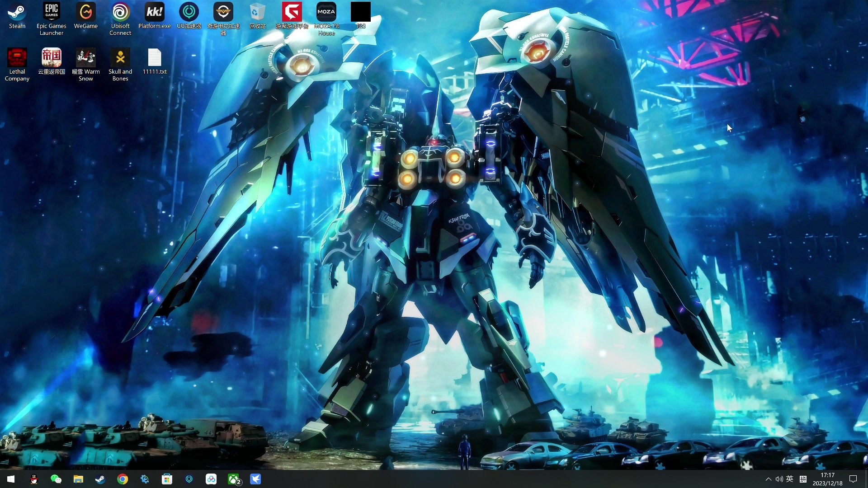
Task: Click the Warm Snow game shortcut
Action: coord(86,58)
